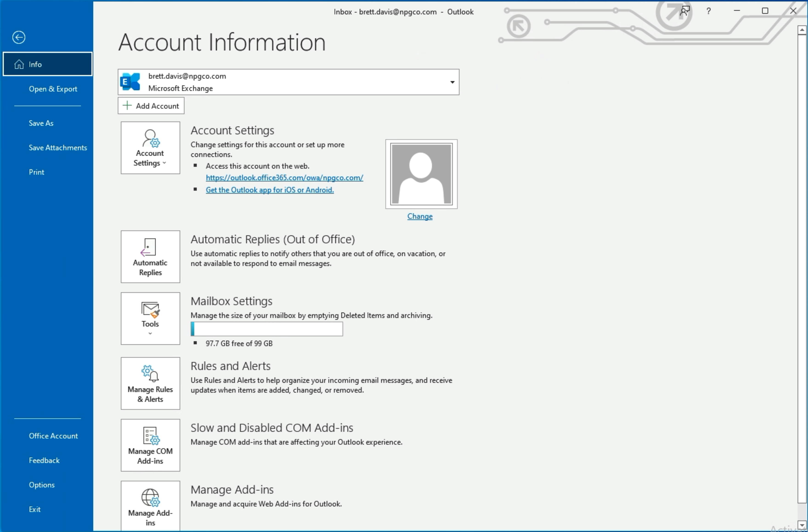Click the Account Information heading
The height and width of the screenshot is (532, 808).
click(222, 42)
